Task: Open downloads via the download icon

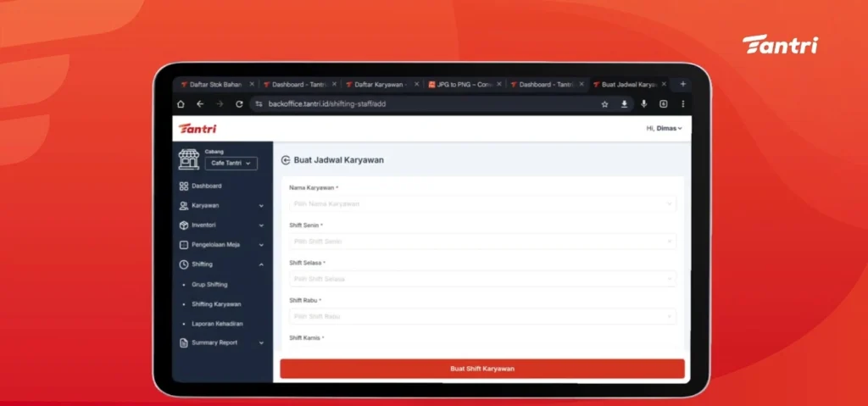Action: click(624, 104)
